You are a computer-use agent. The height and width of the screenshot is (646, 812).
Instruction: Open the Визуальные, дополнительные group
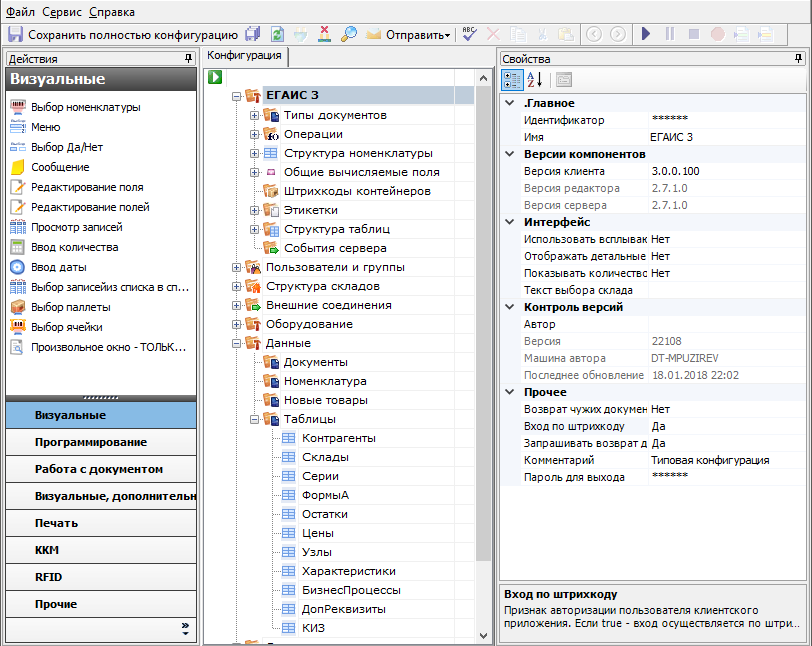pos(101,496)
